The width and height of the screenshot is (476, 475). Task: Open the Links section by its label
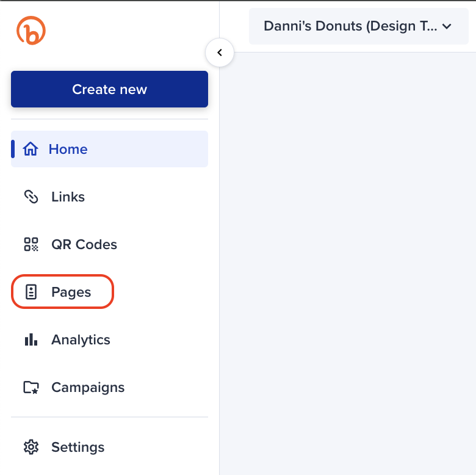pyautogui.click(x=68, y=197)
